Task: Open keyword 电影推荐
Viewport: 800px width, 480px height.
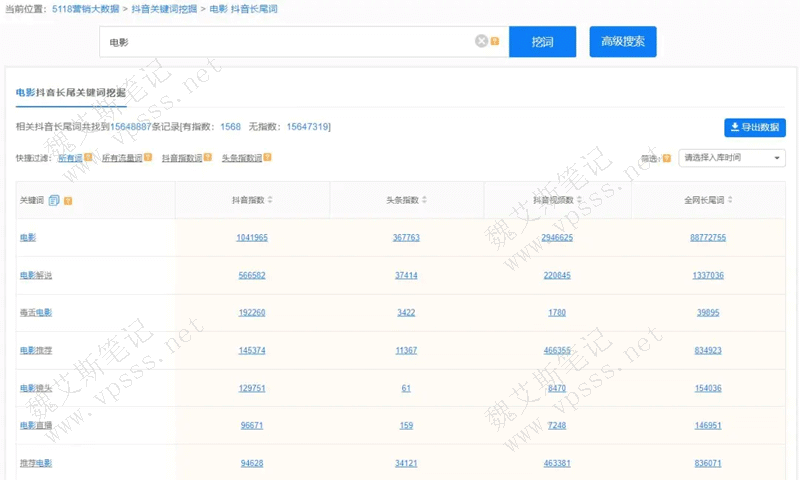Action: 36,350
